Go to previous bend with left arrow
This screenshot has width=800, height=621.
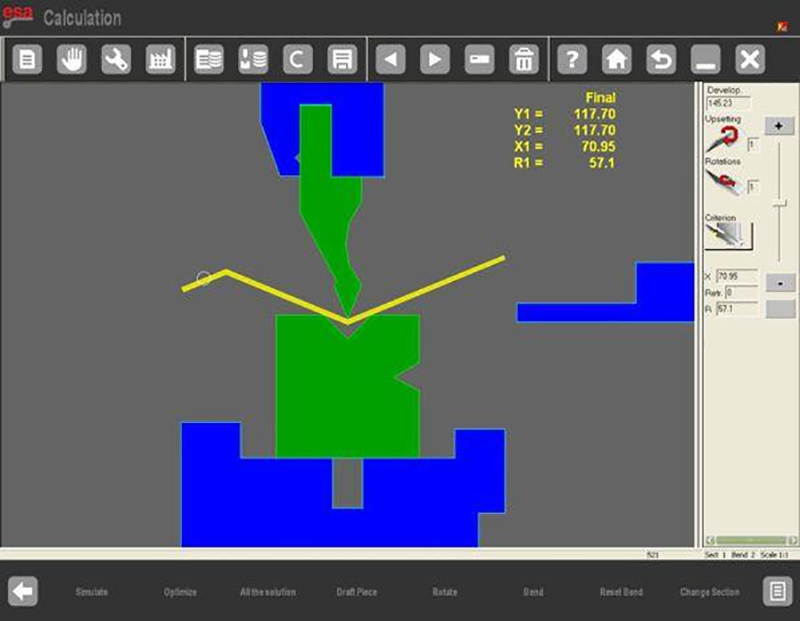point(390,60)
